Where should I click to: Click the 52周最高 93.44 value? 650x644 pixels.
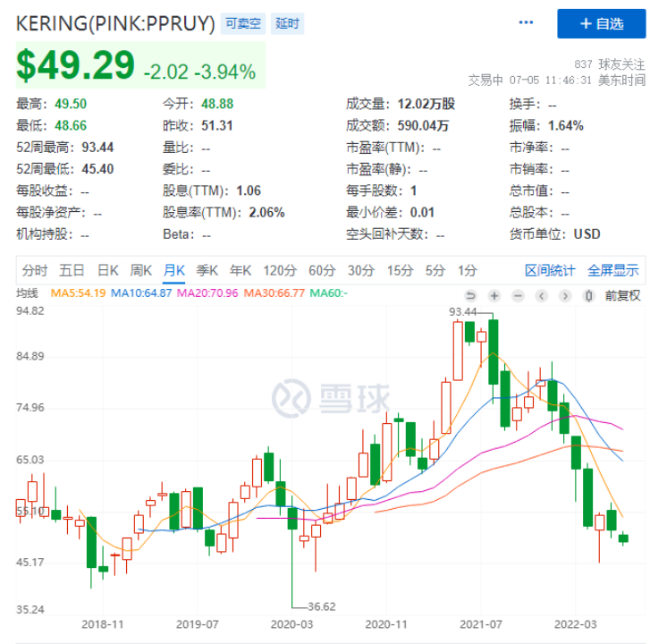pos(97,148)
